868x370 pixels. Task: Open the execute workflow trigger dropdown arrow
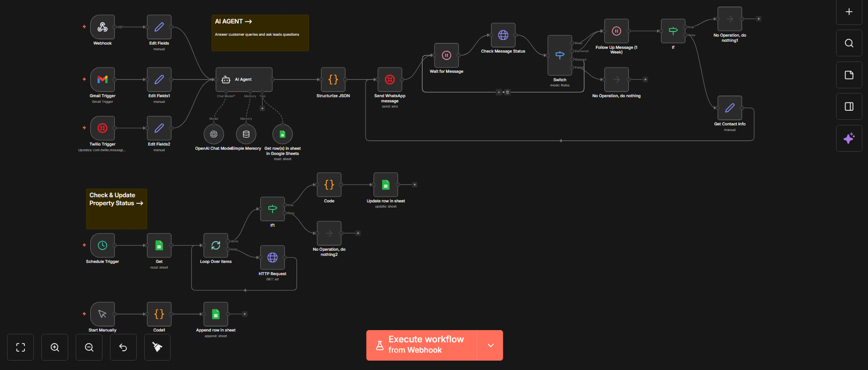[x=491, y=346]
